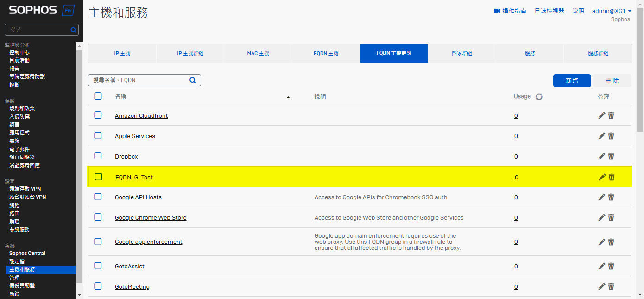
Task: Delete Amazon Cloudfront using its trash icon
Action: coord(611,115)
